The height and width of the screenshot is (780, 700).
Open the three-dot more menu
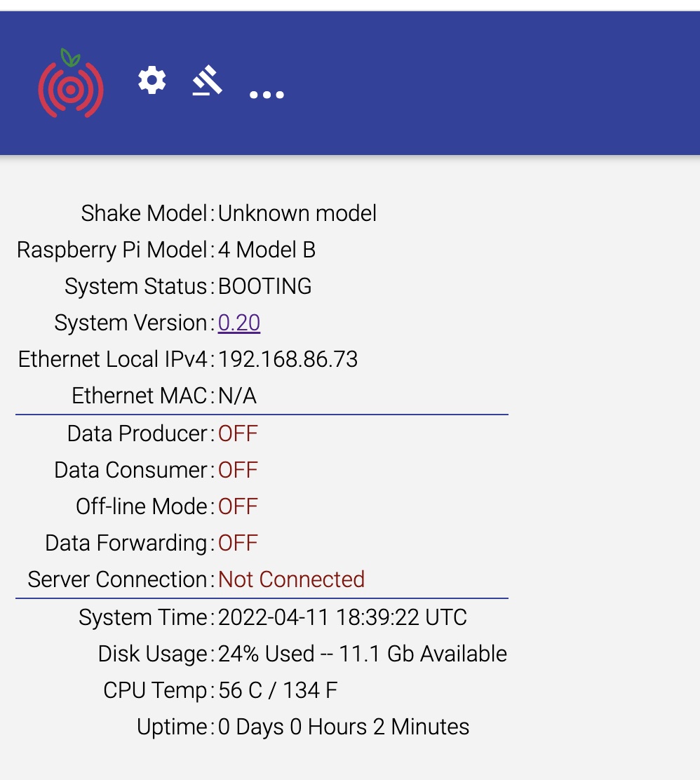pos(267,95)
